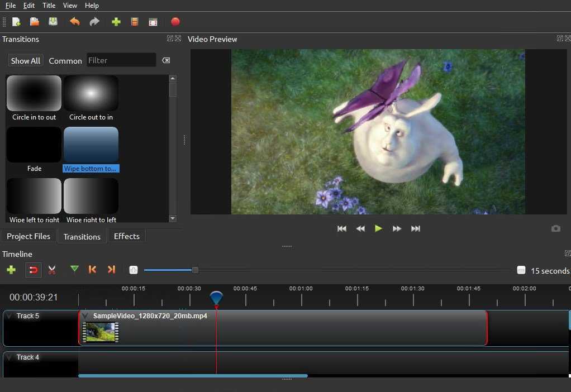Open Track 5 dropdown arrow
Image resolution: width=571 pixels, height=392 pixels.
coord(9,315)
